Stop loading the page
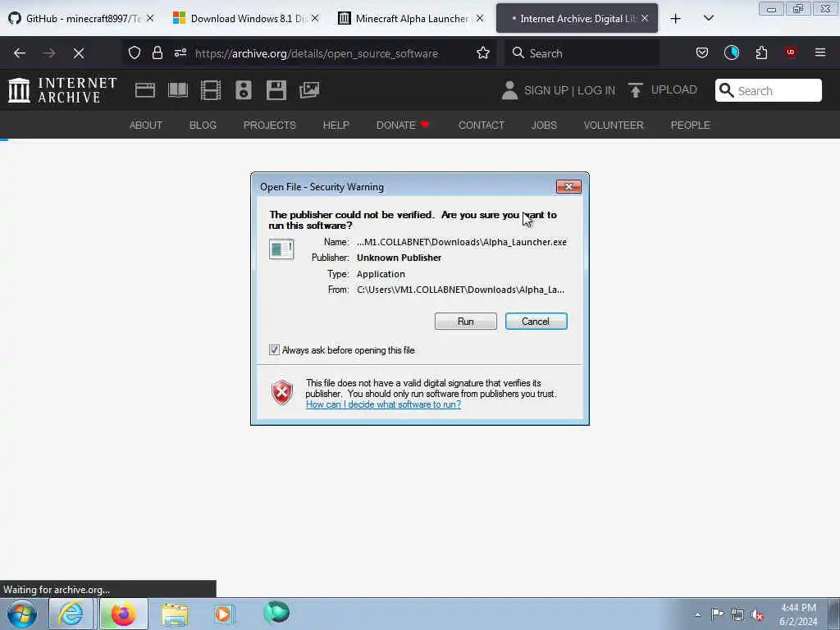The height and width of the screenshot is (630, 840). pos(79,53)
